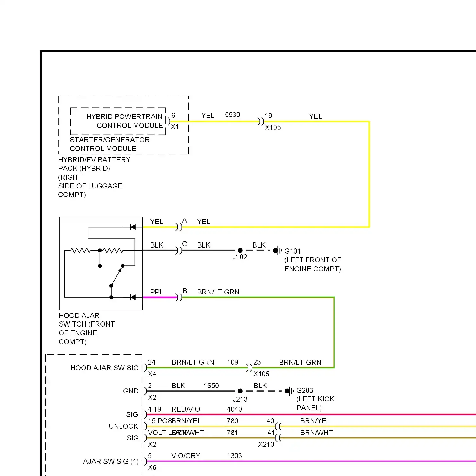Click the X6 connector label
This screenshot has height=476, width=476.
152,467
